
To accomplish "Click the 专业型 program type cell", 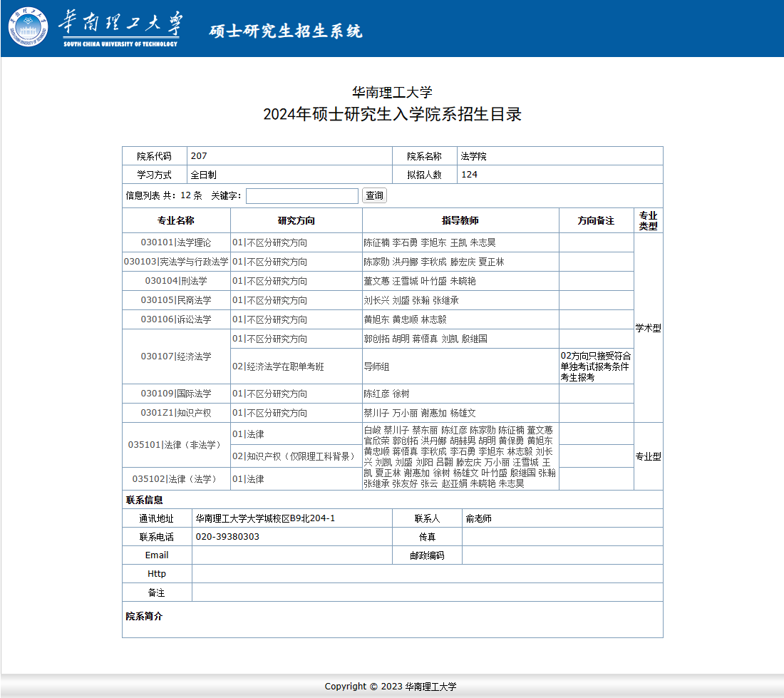I will click(649, 456).
